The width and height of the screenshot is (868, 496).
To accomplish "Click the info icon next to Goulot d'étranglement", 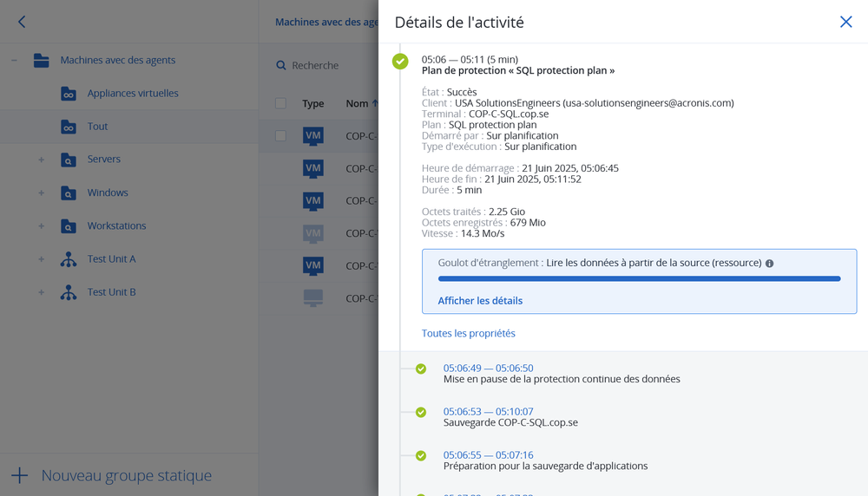I will point(769,263).
